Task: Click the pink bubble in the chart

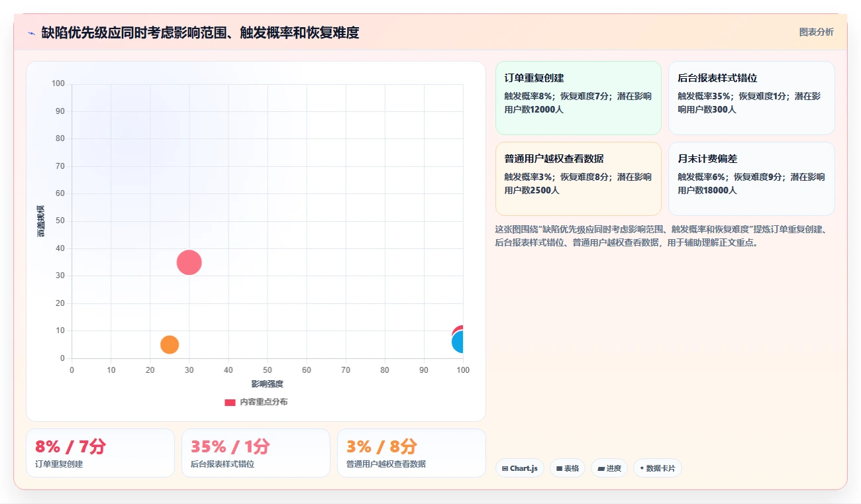Action: [189, 262]
